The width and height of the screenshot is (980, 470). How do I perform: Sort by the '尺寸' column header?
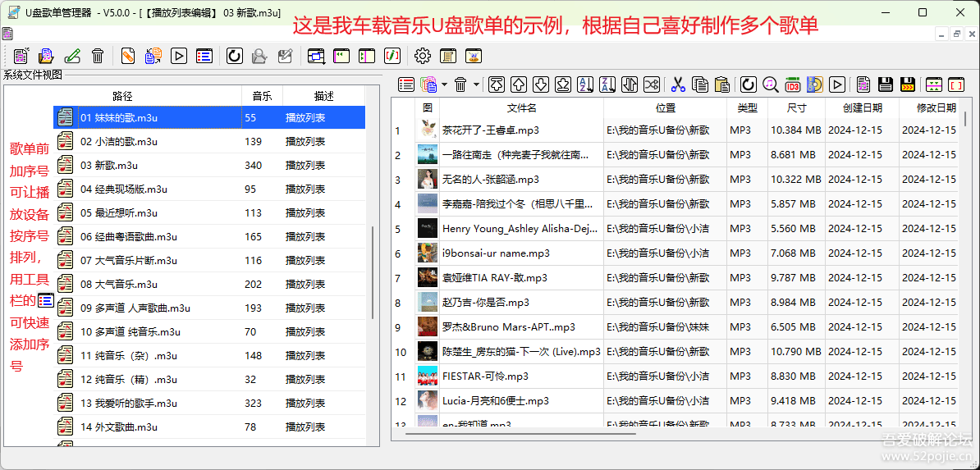coord(797,108)
